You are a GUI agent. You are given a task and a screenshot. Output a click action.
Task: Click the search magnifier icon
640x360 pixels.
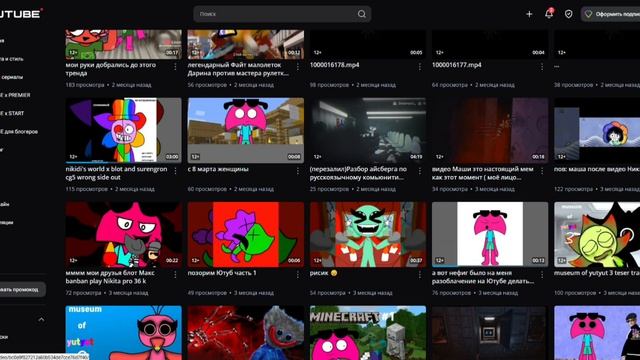[362, 14]
